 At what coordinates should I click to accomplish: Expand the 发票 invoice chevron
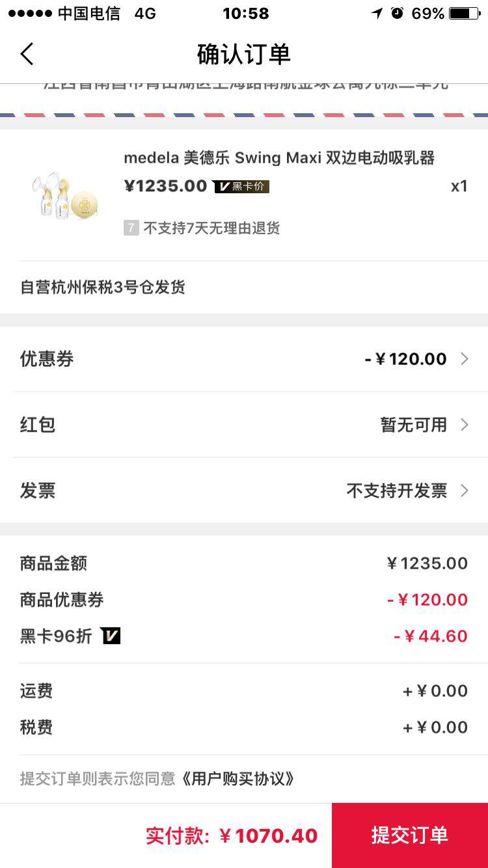465,490
